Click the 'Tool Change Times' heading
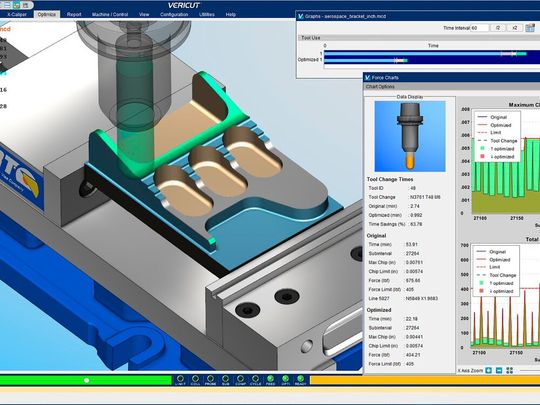The height and width of the screenshot is (405, 540). 390,179
